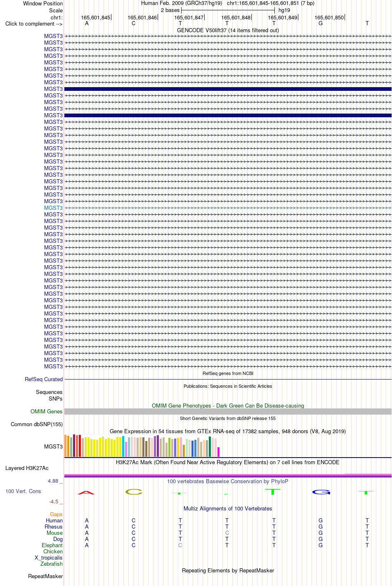This screenshot has height=586, width=392.
Task: Open the GENCODE V50lift37 track title
Action: 228,30
